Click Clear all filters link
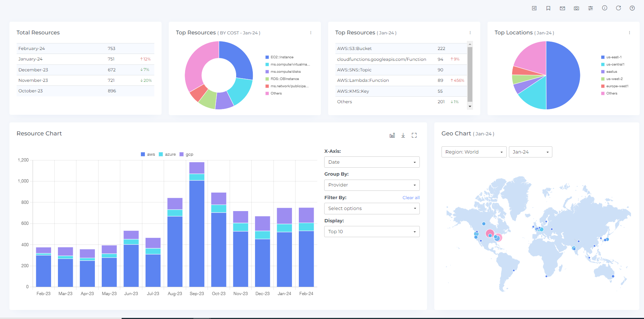The image size is (644, 319). point(411,198)
